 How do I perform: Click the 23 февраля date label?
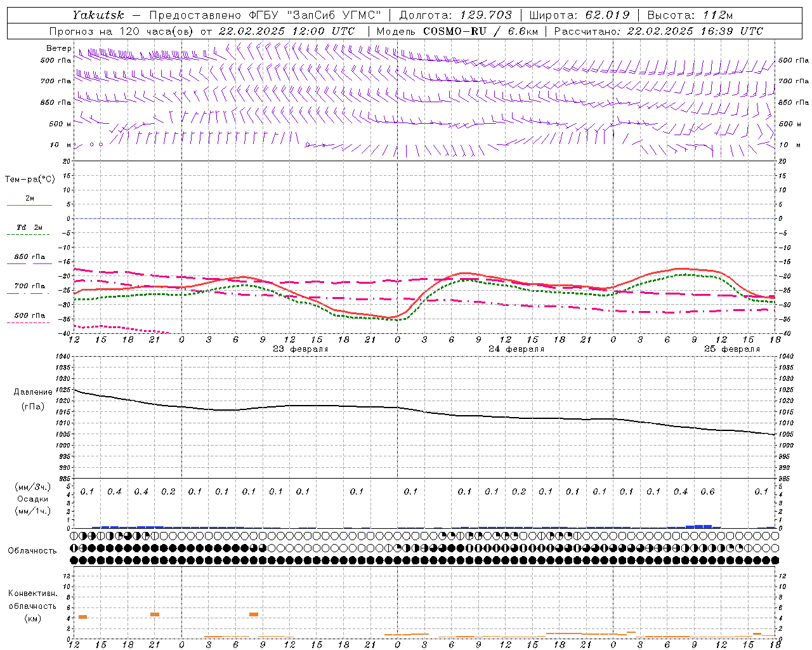click(x=301, y=349)
